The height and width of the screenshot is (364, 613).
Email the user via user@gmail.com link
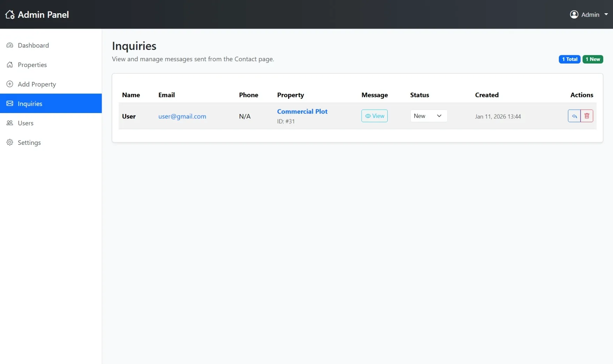coord(182,116)
